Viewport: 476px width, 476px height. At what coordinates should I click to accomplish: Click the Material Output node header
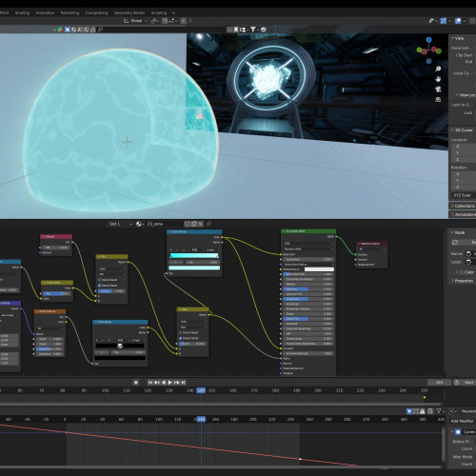click(371, 244)
